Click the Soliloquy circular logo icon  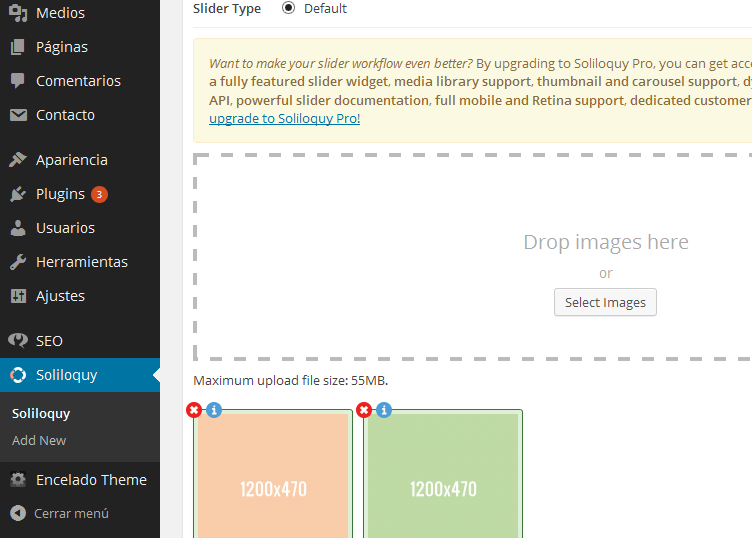[x=18, y=375]
